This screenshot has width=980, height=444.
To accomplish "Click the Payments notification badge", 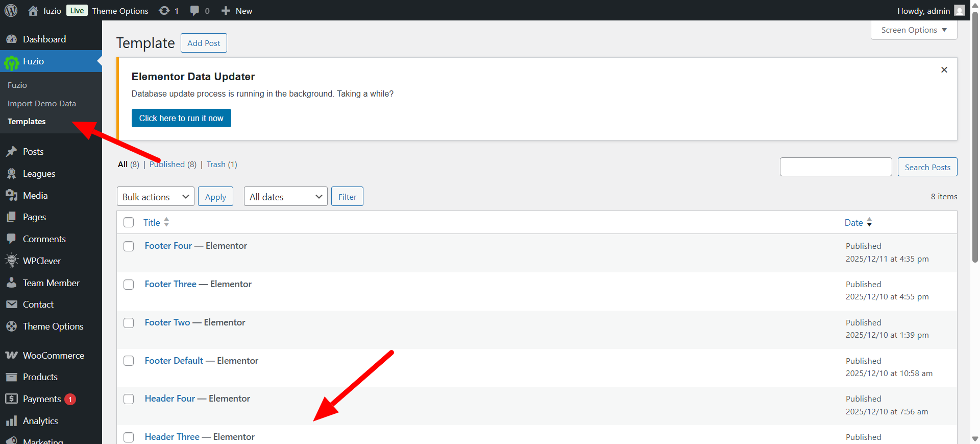I will coord(70,399).
